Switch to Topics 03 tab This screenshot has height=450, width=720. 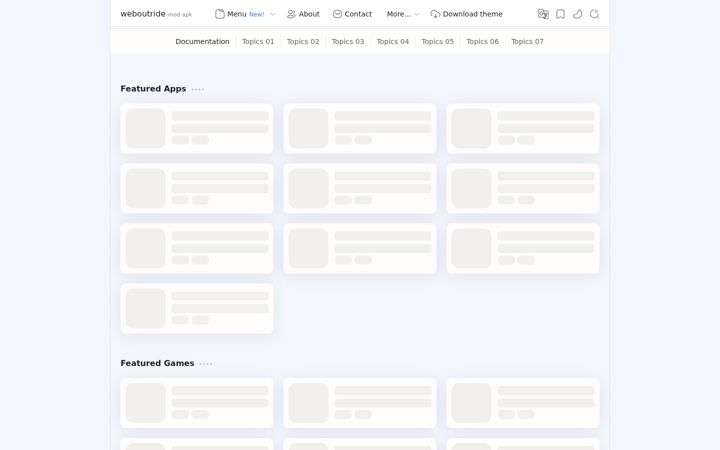(x=348, y=41)
